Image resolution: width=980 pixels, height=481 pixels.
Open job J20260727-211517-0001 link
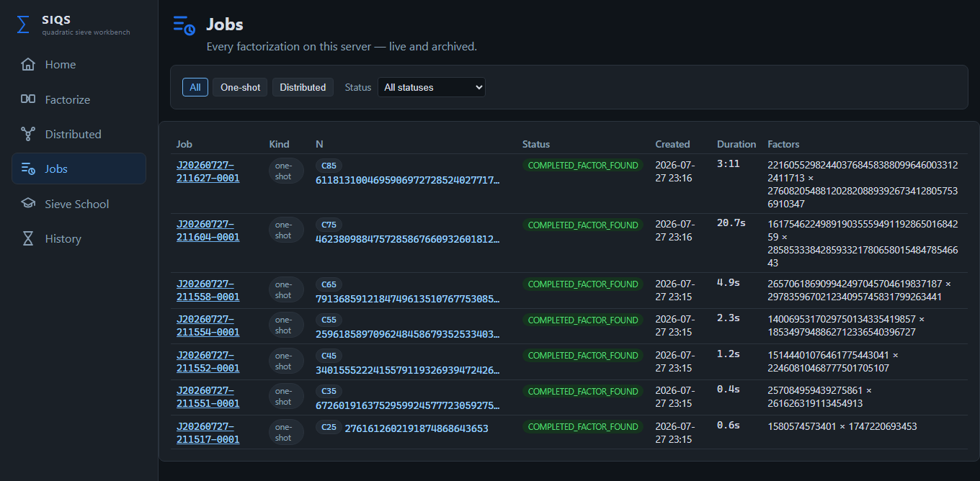click(208, 433)
